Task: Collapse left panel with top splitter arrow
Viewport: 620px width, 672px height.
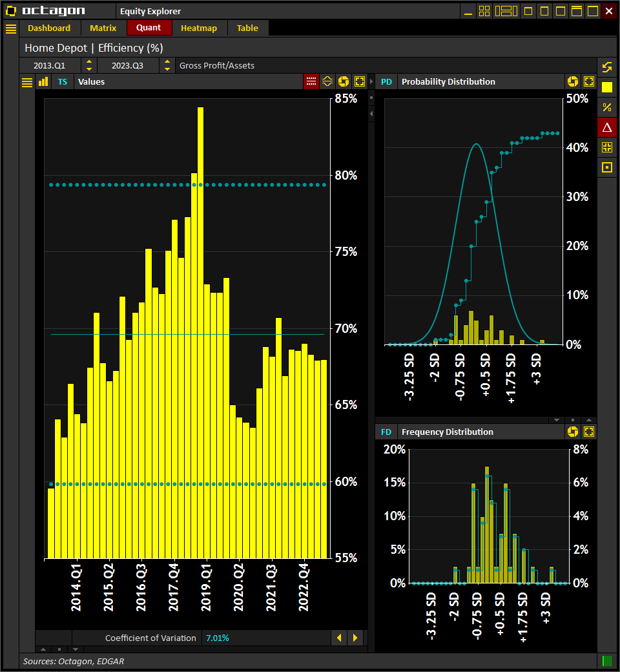Action: coord(371,81)
